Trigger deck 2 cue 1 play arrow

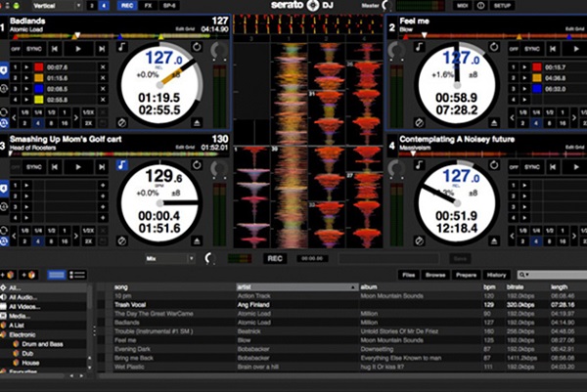click(x=524, y=67)
